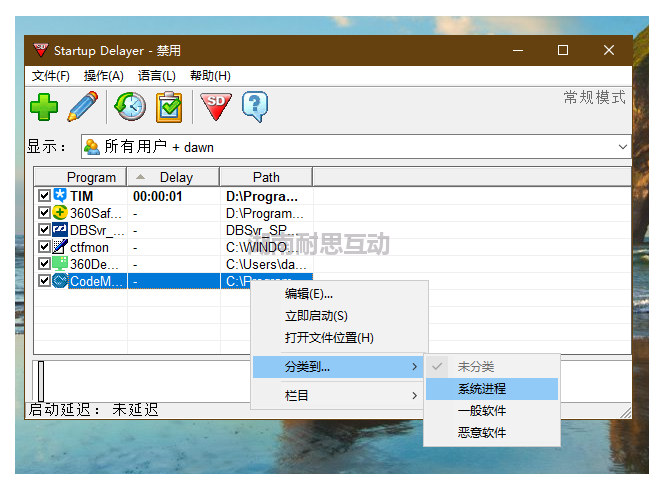Open the 文件(F) menu
651x487 pixels.
tap(50, 76)
